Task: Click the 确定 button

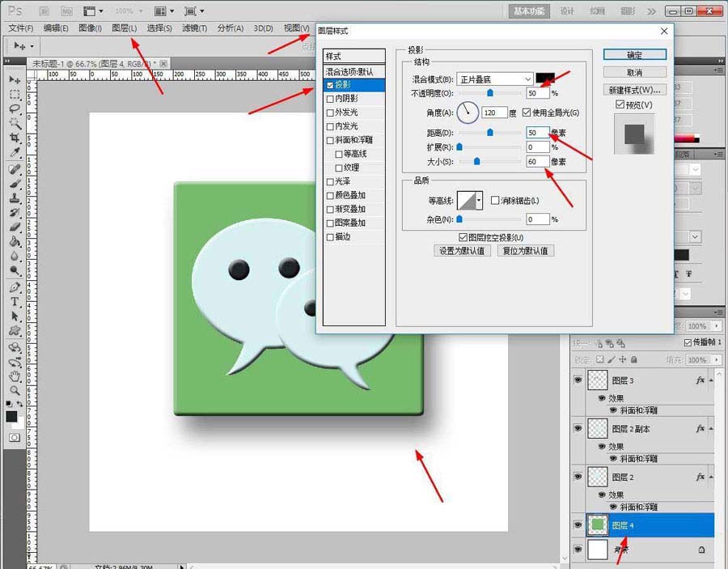Action: tap(637, 54)
